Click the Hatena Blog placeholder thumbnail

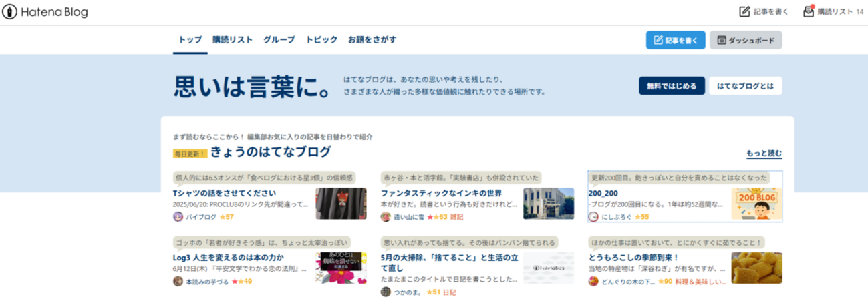coord(548,268)
